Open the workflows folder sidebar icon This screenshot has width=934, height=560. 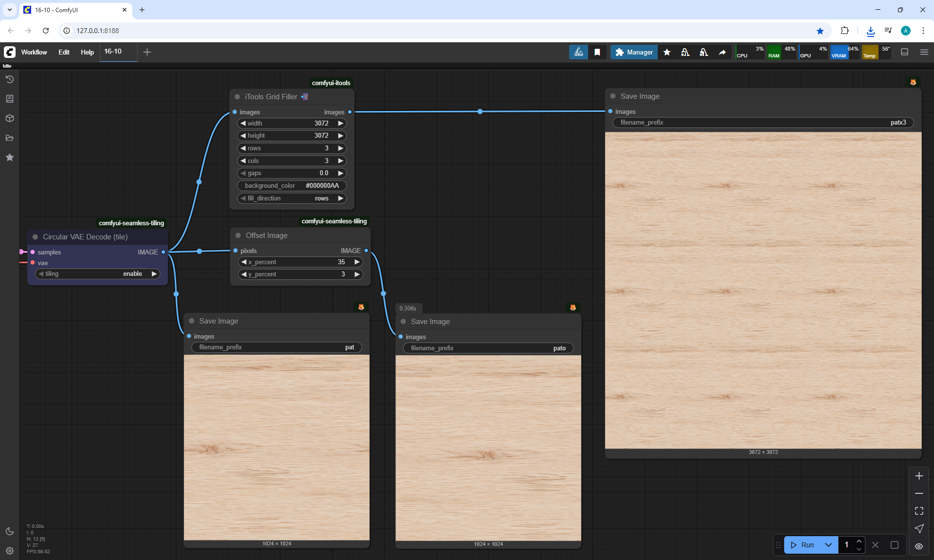click(x=10, y=138)
